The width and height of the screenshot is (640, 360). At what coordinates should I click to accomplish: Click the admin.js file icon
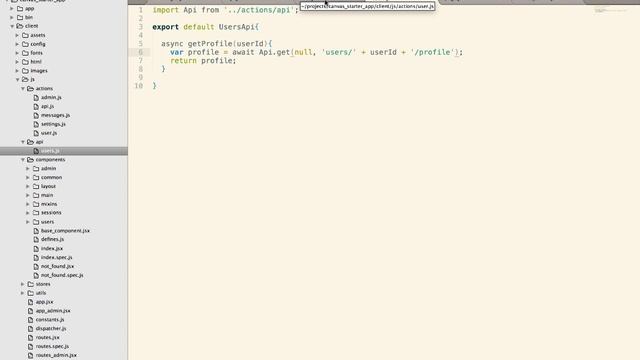36,97
